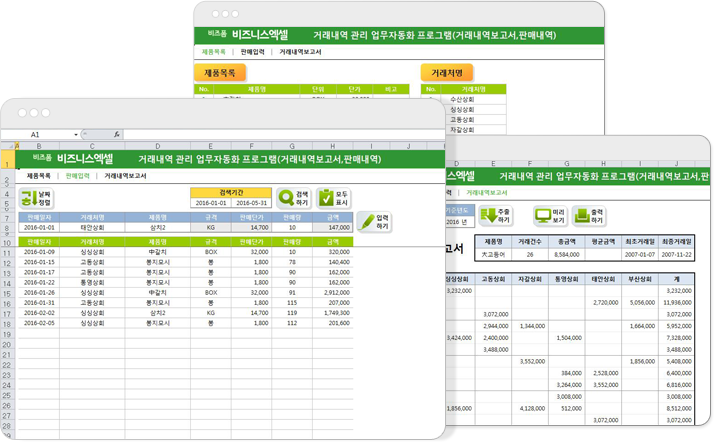Click total amount 8,584,000 in report
This screenshot has width=714, height=442.
[x=567, y=255]
